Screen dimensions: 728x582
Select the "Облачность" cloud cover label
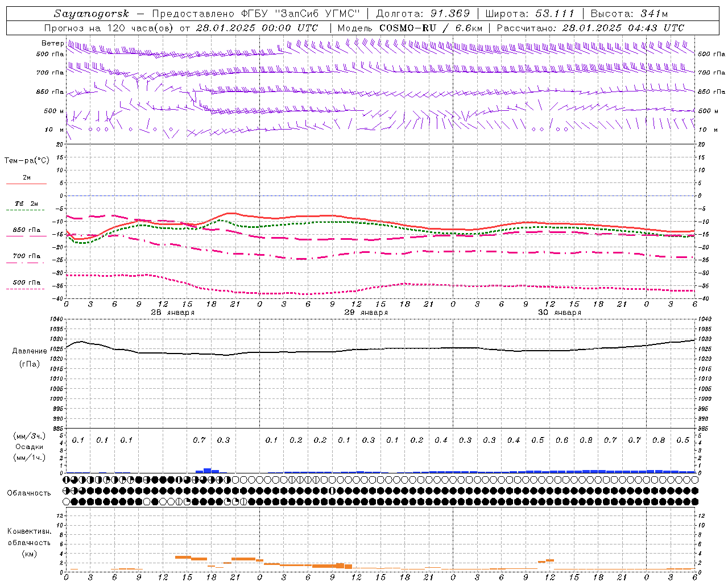[29, 493]
